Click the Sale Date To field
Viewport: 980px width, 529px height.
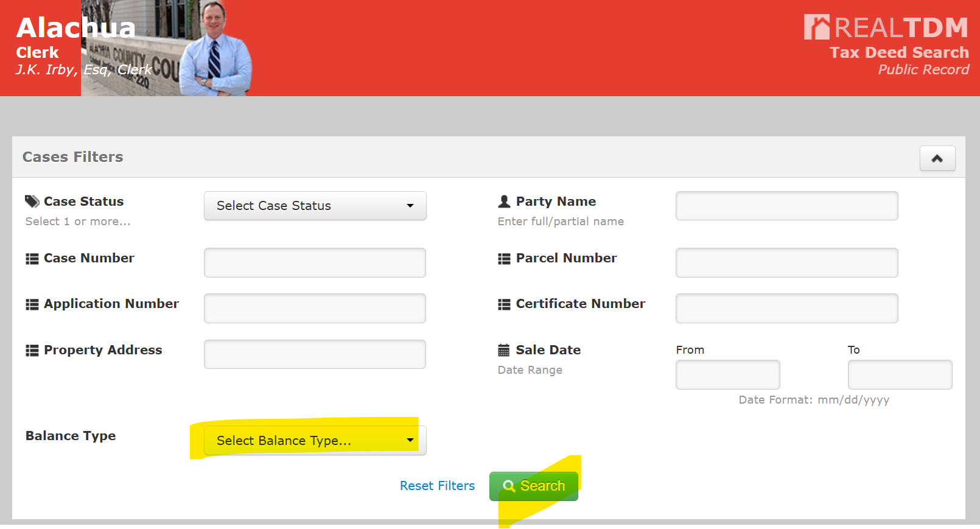[900, 374]
